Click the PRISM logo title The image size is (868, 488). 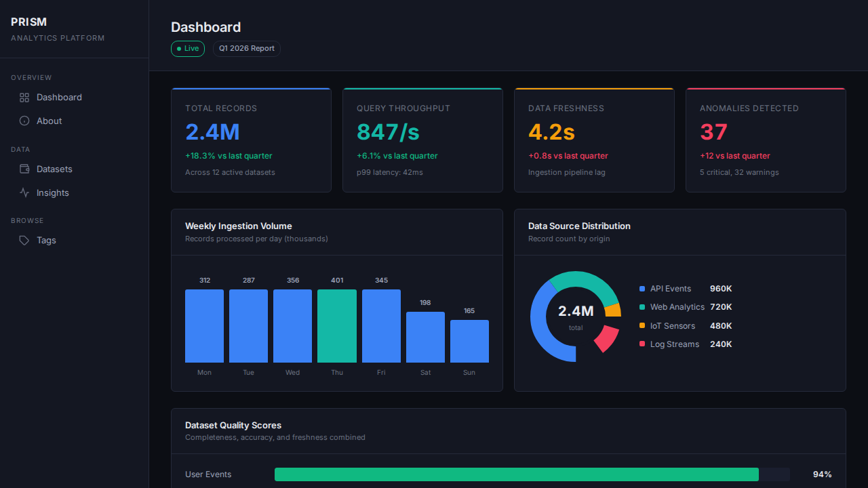29,22
